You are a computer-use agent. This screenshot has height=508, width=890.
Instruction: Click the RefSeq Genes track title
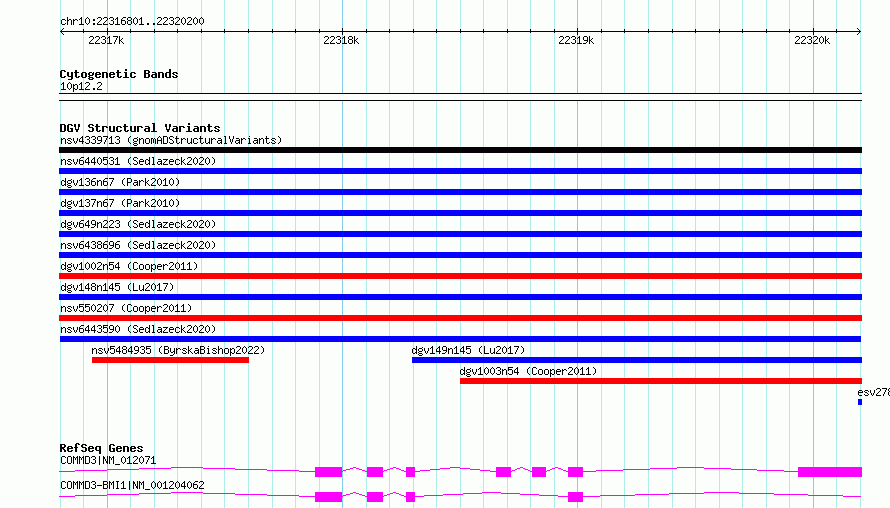(101, 448)
